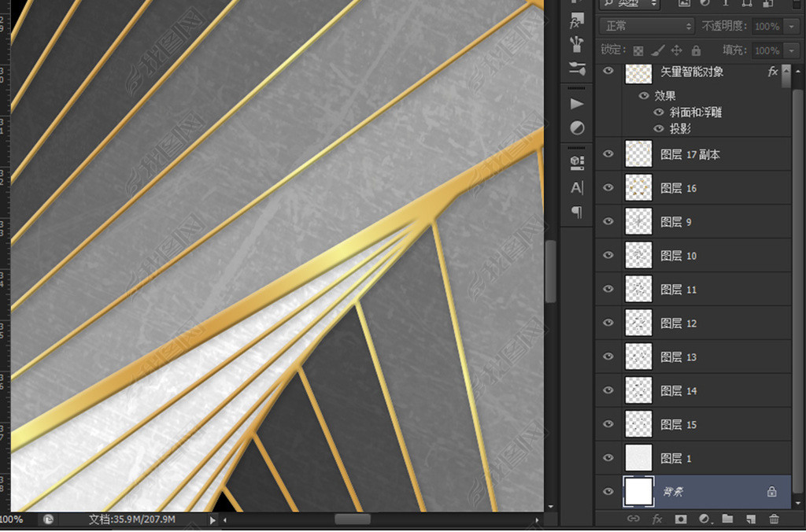Select the 图层 12 layer
The image size is (806, 532).
[693, 323]
